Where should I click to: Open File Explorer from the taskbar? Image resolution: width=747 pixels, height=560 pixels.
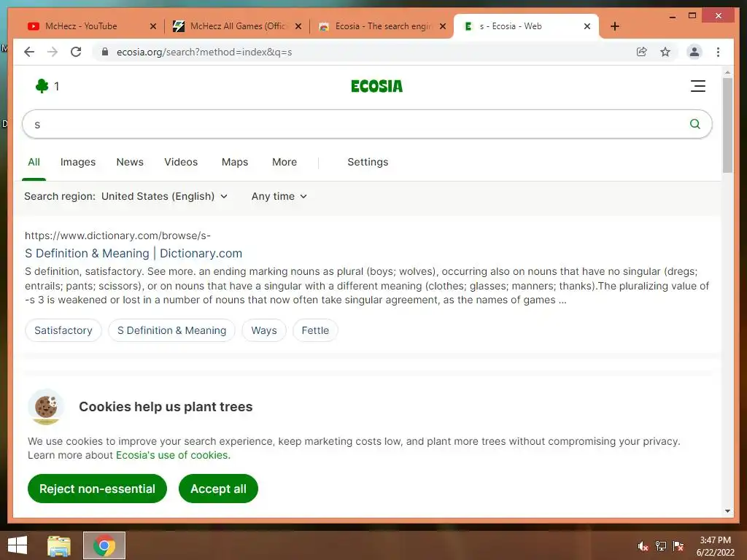(x=59, y=545)
